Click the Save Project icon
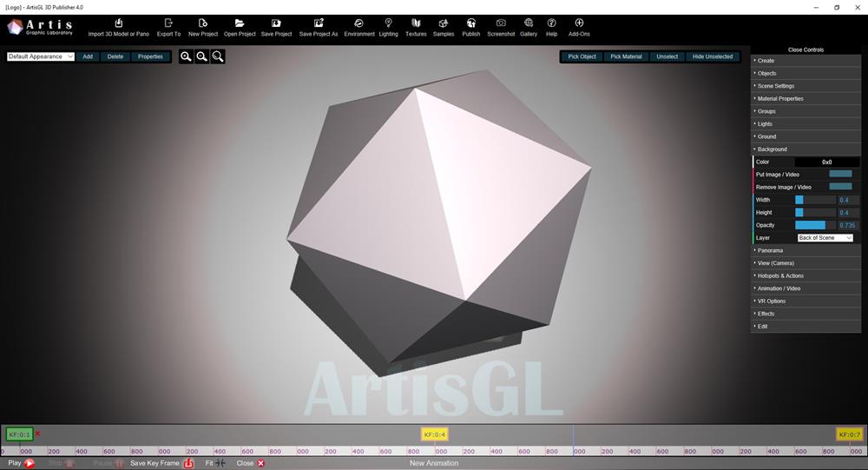Screen dimensions: 868x470 click(276, 23)
